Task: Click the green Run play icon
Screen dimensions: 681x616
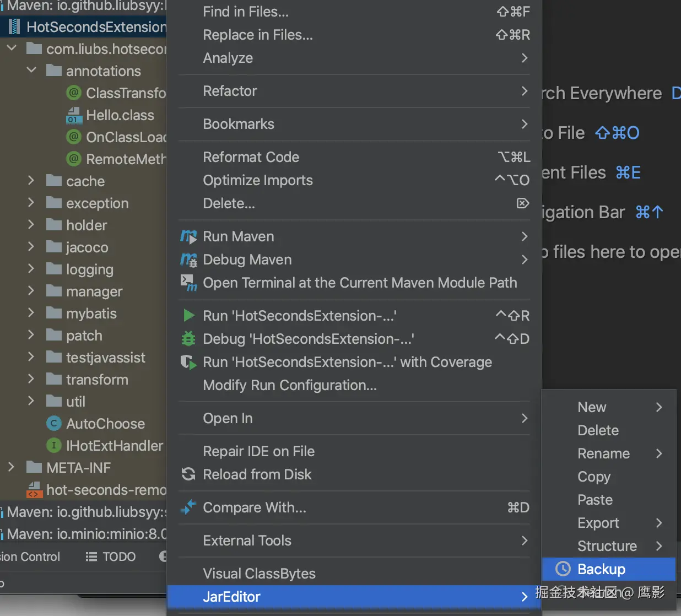Action: coord(188,316)
